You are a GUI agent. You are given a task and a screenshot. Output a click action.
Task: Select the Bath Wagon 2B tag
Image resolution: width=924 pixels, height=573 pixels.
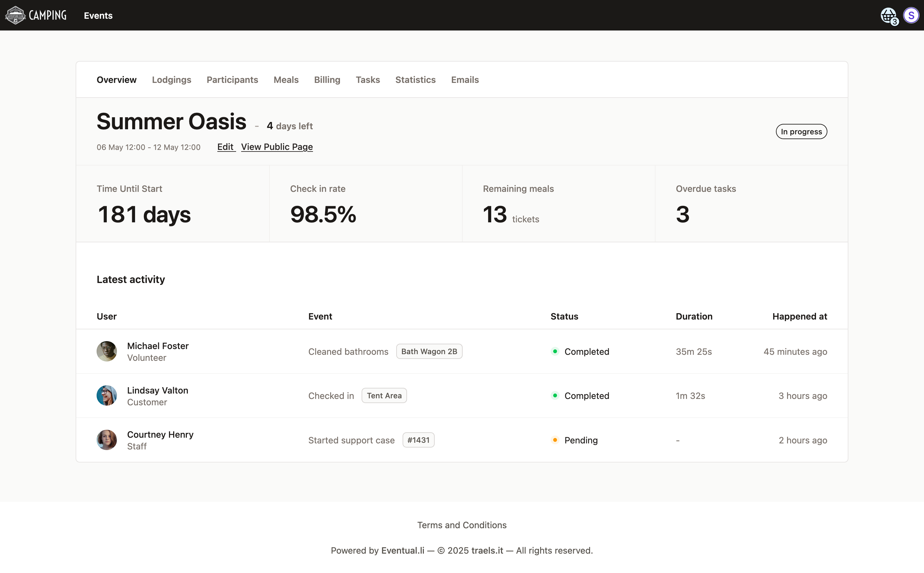[429, 351]
